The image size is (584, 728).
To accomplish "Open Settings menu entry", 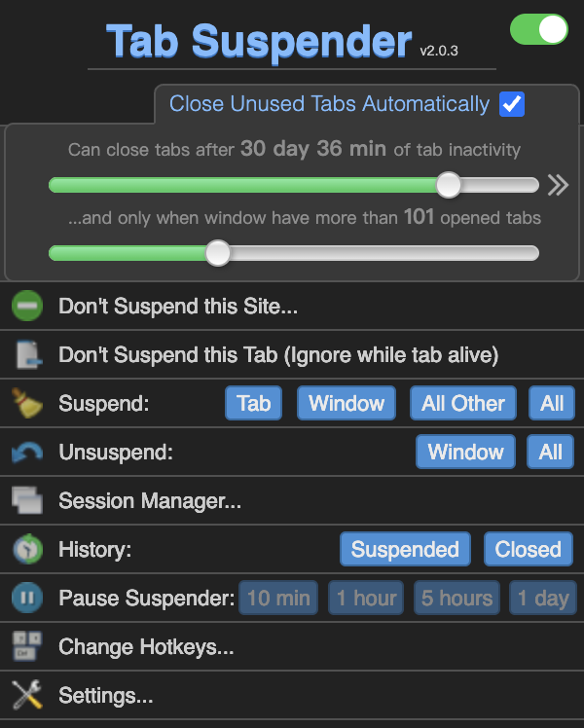I will 106,695.
